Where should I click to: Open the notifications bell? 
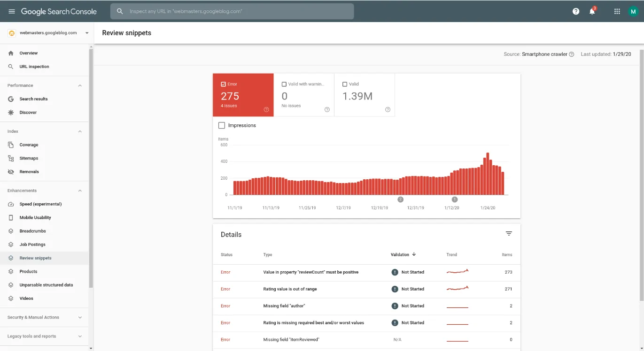pos(592,11)
